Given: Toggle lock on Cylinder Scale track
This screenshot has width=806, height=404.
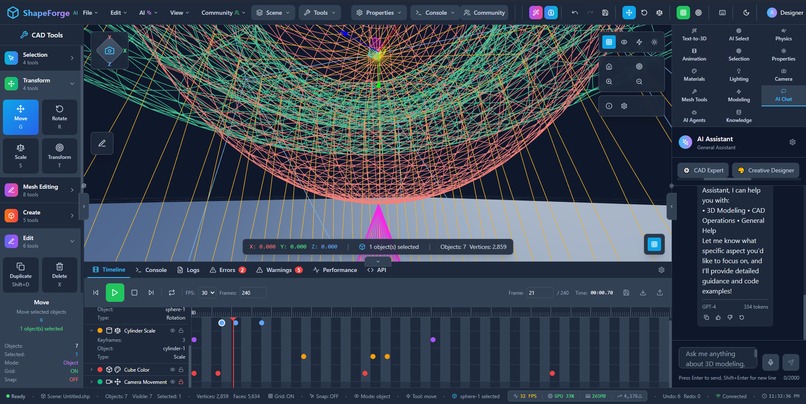Looking at the screenshot, I should point(181,330).
